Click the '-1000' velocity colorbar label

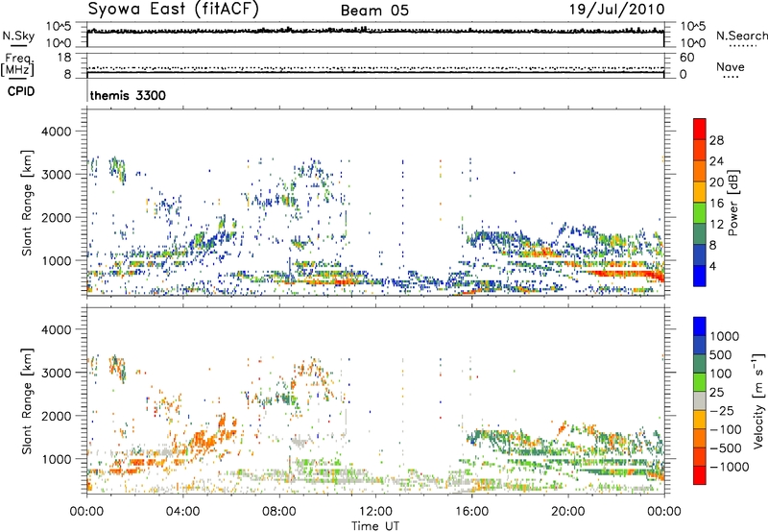pyautogui.click(x=730, y=467)
